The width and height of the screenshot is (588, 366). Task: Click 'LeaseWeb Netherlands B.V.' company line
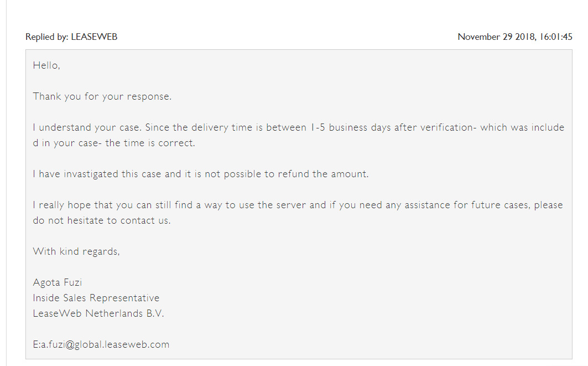[98, 313]
